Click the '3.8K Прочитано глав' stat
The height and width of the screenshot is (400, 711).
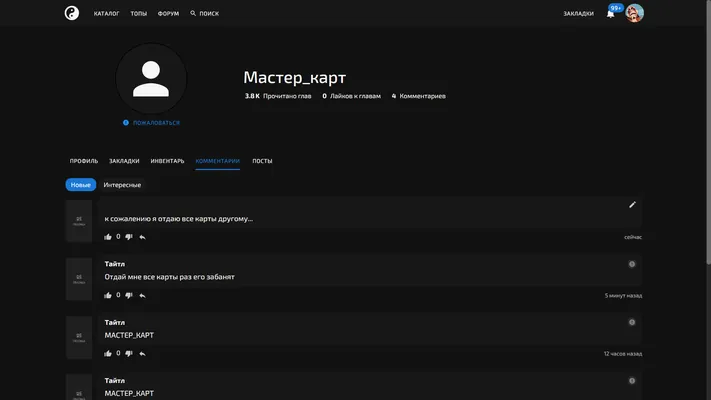click(278, 96)
